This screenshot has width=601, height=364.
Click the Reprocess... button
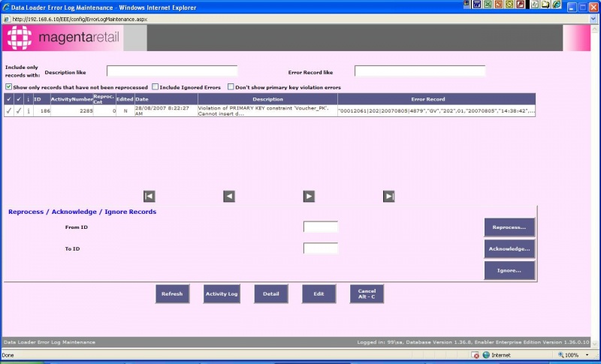(x=509, y=227)
